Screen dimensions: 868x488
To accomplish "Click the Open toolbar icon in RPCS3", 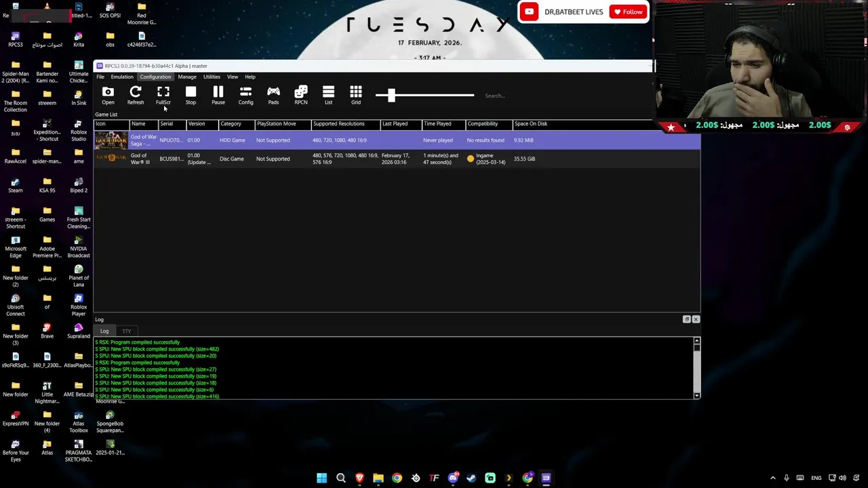I will point(108,96).
